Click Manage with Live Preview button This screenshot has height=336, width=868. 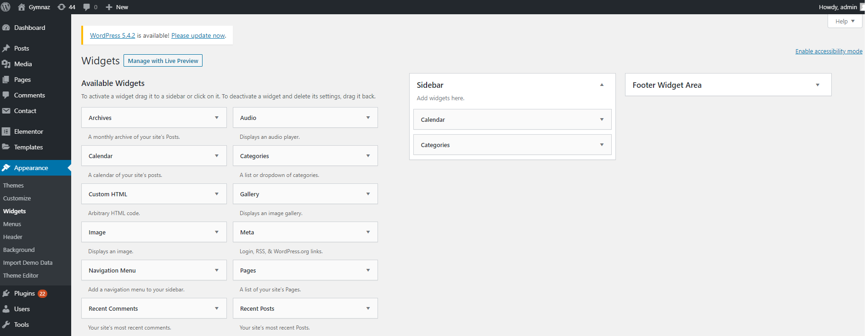tap(163, 61)
